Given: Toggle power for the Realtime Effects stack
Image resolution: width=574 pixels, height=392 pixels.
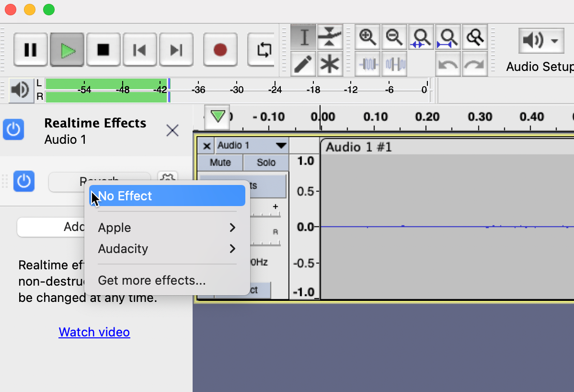Looking at the screenshot, I should click(13, 129).
